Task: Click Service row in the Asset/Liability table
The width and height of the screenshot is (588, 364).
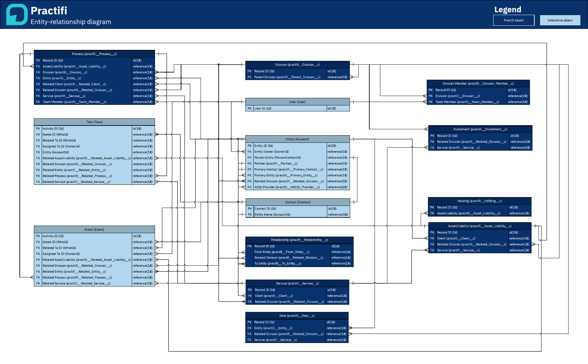Action: [x=480, y=250]
